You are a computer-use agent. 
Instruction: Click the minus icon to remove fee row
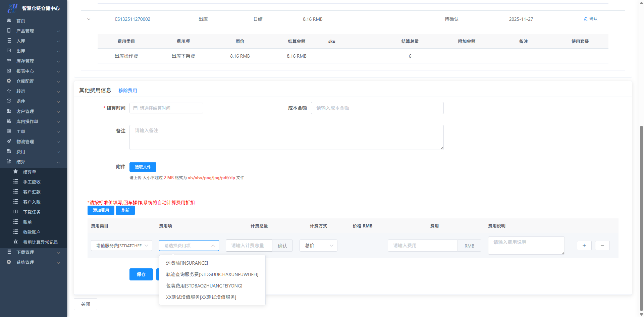click(602, 246)
